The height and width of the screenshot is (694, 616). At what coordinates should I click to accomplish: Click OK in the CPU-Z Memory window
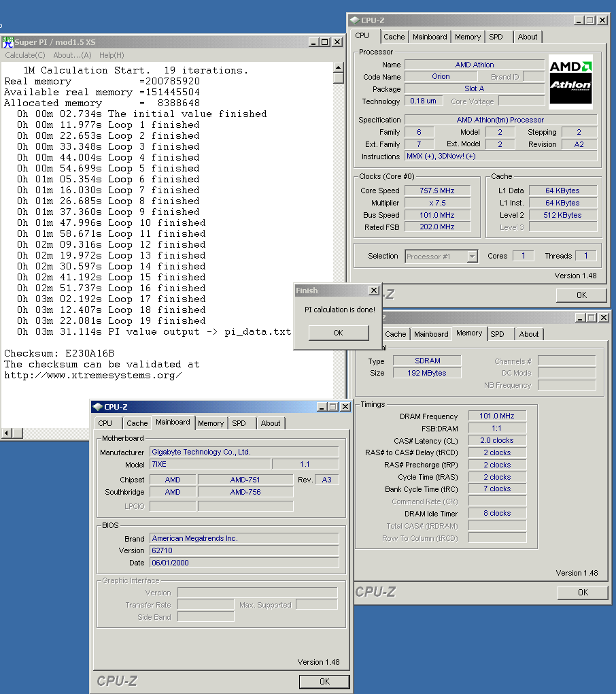pyautogui.click(x=583, y=592)
